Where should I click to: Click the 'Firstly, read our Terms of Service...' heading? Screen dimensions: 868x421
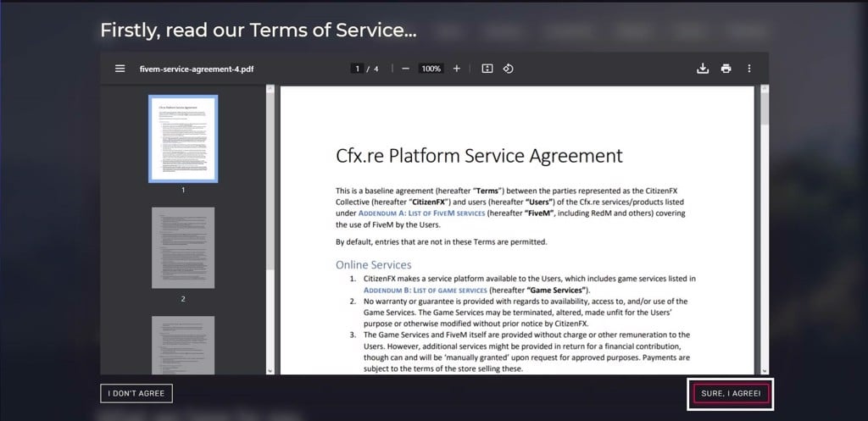(258, 30)
